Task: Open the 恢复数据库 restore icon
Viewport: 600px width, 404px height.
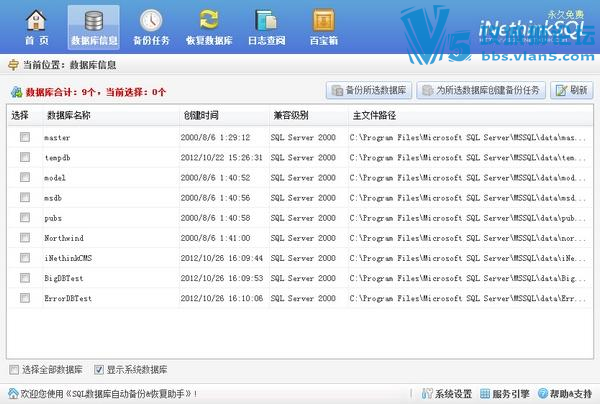Action: [209, 20]
